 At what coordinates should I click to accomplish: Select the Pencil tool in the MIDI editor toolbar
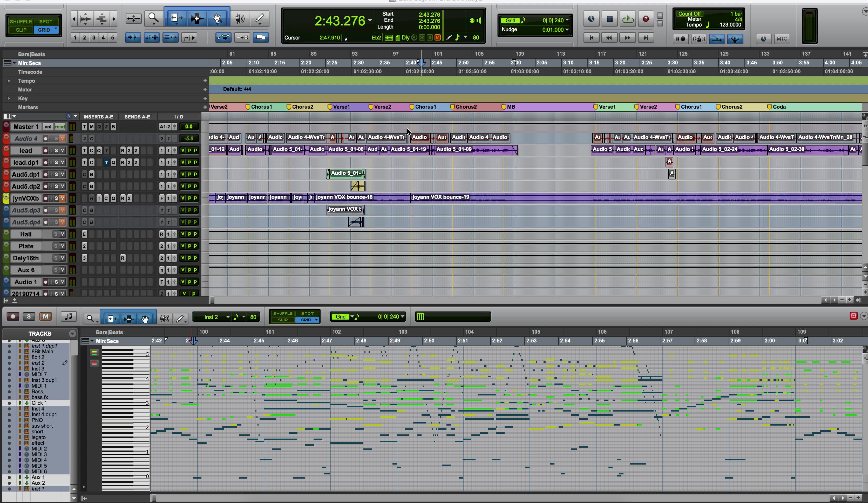(180, 318)
